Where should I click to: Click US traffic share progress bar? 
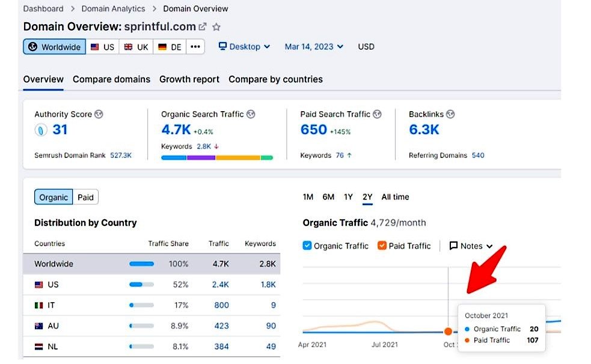[141, 285]
